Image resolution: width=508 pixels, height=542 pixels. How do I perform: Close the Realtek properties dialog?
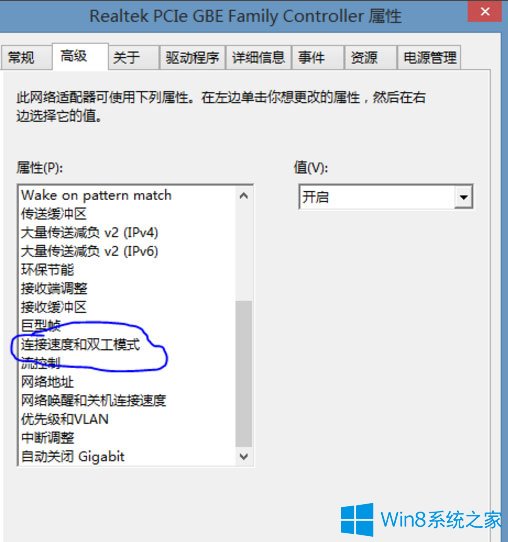[x=485, y=11]
